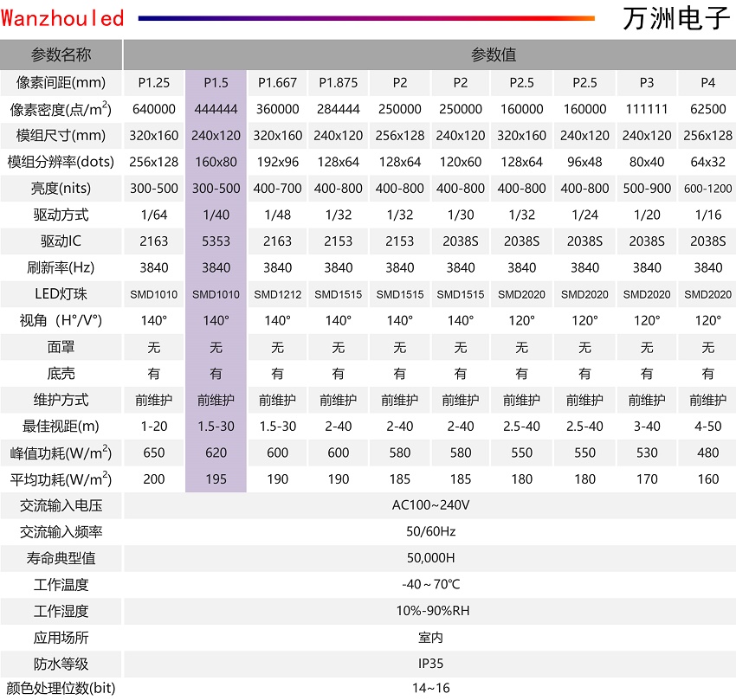Select the 防水等级 row label
Viewport: 736px width, 700px height.
61,664
